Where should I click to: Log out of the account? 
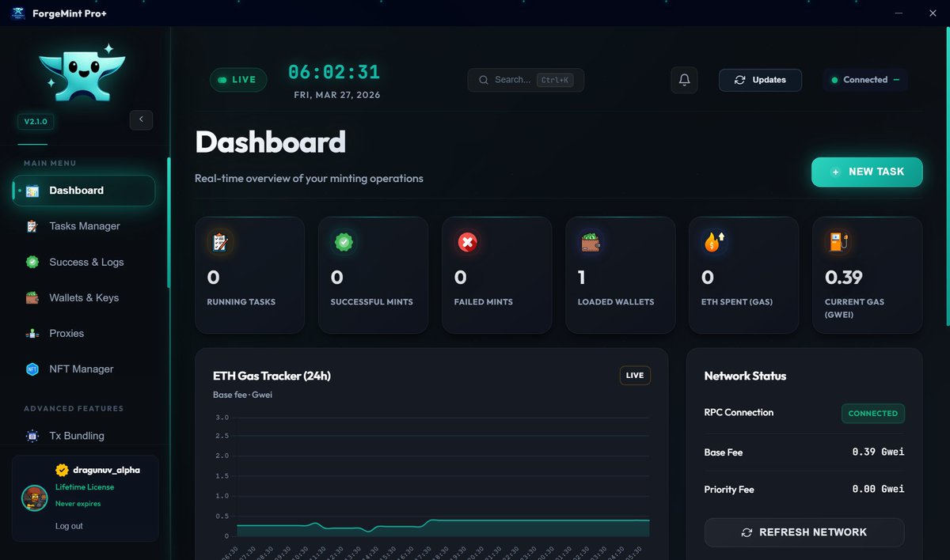pyautogui.click(x=69, y=526)
